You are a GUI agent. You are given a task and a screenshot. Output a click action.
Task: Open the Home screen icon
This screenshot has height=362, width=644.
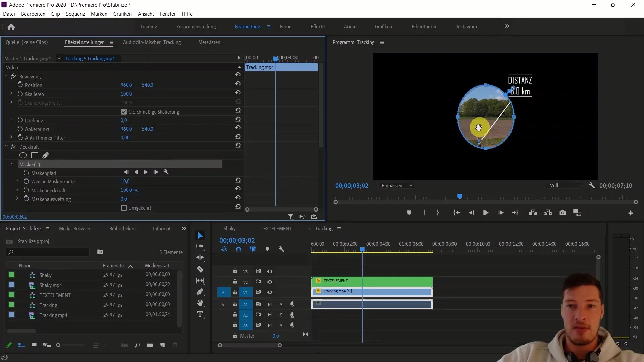point(11,27)
